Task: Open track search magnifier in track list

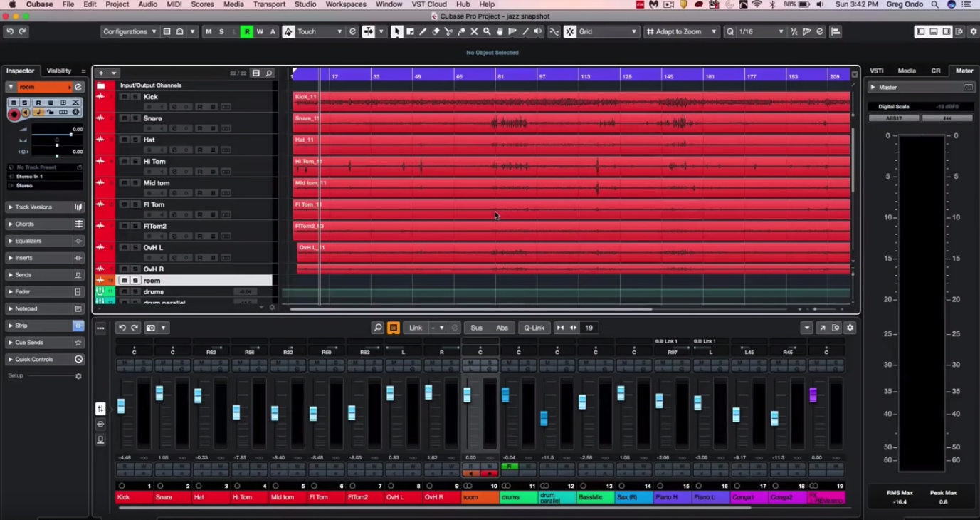Action: click(269, 73)
